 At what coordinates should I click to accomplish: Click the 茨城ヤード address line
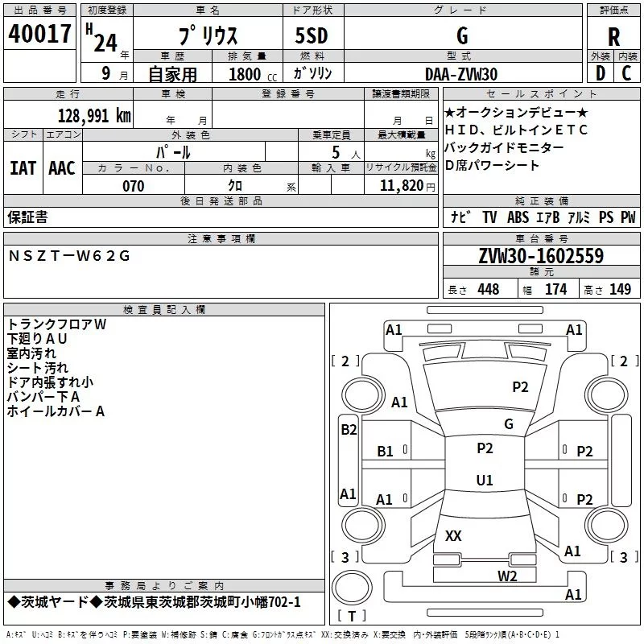point(155,602)
